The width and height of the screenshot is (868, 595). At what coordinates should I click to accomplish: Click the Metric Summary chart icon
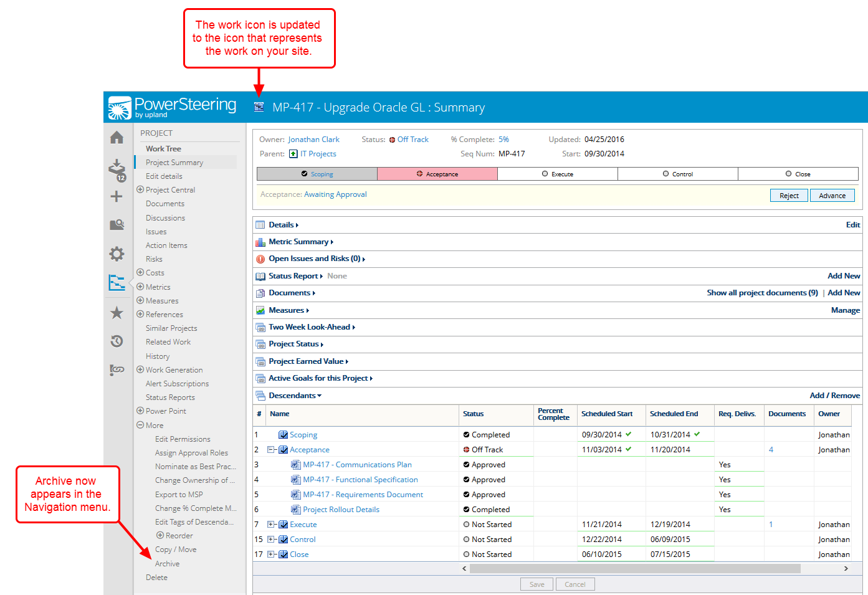(x=260, y=242)
